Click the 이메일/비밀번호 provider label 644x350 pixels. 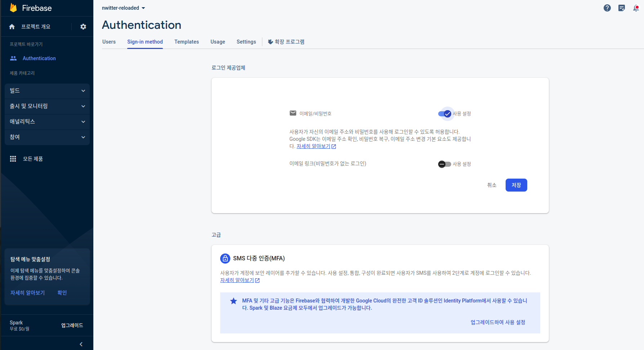315,113
